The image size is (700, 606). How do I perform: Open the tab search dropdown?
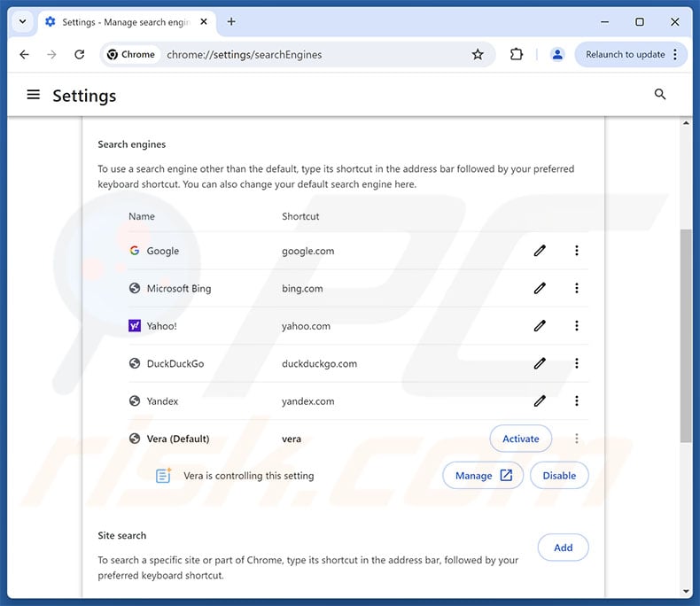[22, 21]
